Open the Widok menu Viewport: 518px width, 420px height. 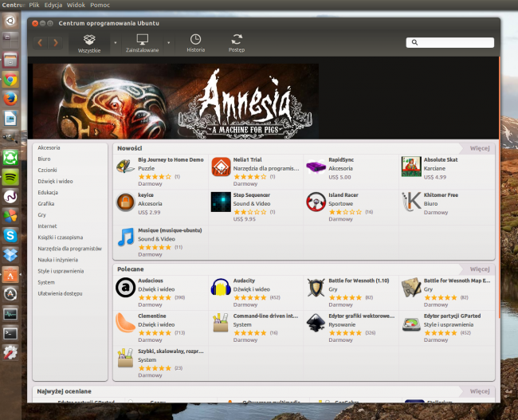[x=76, y=5]
